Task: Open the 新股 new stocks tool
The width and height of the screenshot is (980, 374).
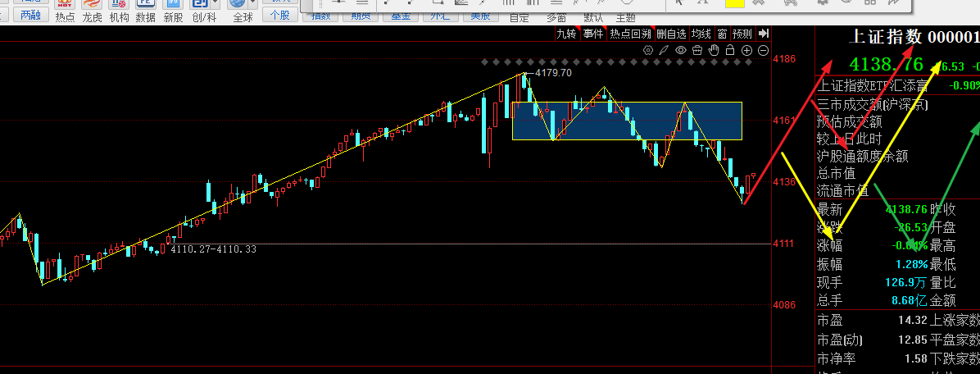Action: pyautogui.click(x=173, y=11)
